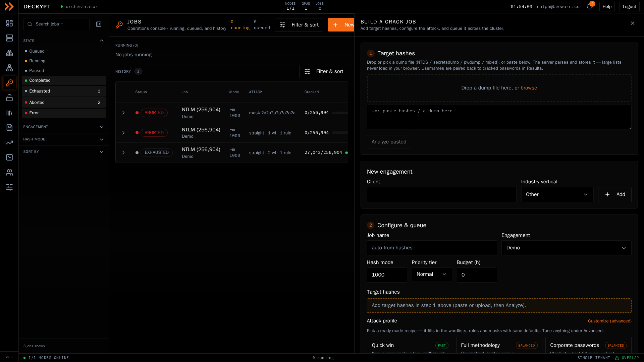Open the Help button
Image resolution: width=644 pixels, height=362 pixels.
click(607, 7)
